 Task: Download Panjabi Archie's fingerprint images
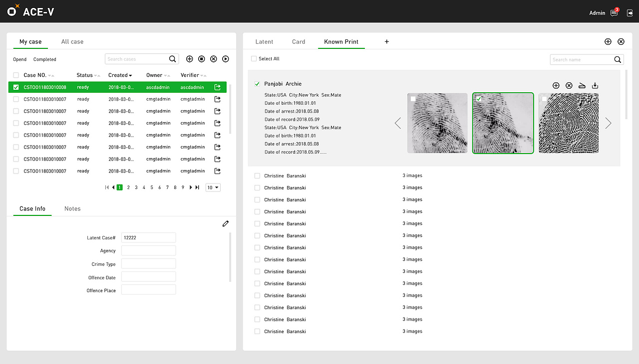click(595, 85)
